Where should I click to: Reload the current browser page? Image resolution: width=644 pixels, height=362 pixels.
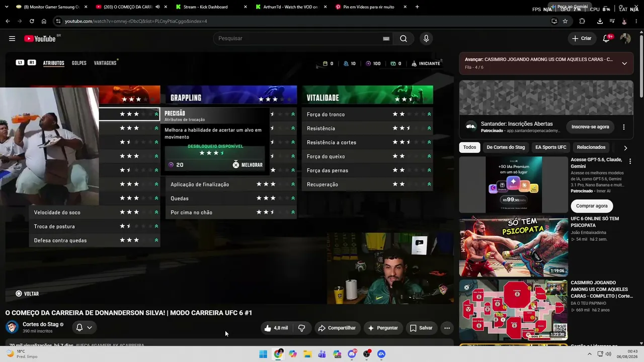tap(32, 21)
